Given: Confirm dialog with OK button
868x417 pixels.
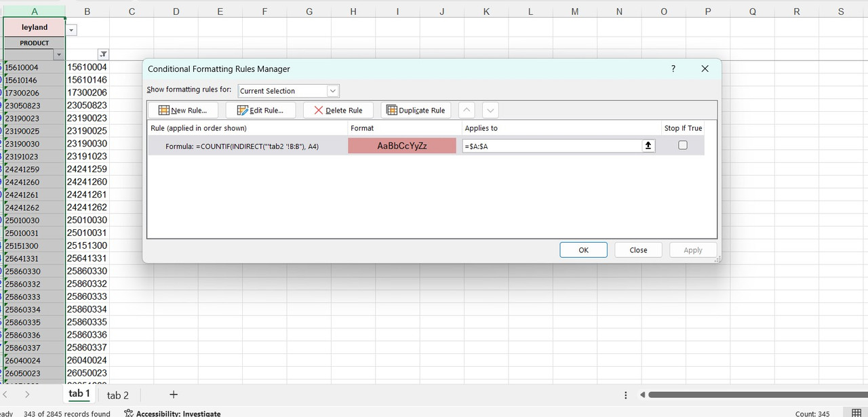Looking at the screenshot, I should (x=583, y=250).
